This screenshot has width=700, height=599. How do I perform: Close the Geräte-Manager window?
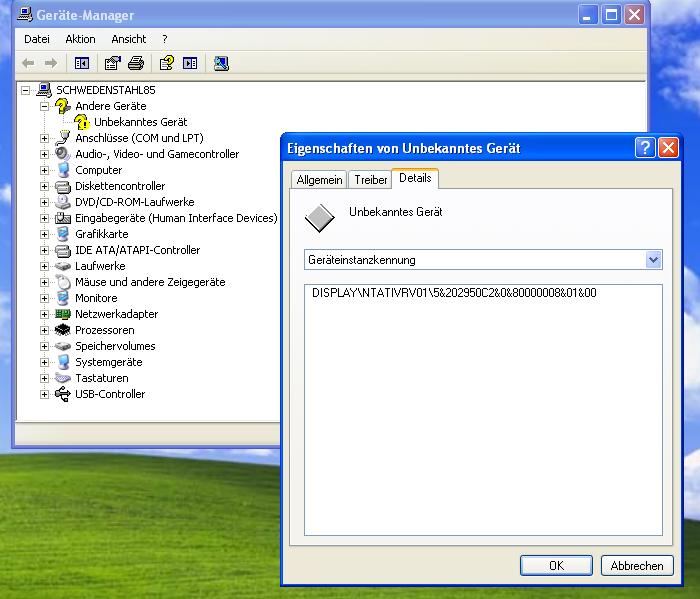coord(634,15)
